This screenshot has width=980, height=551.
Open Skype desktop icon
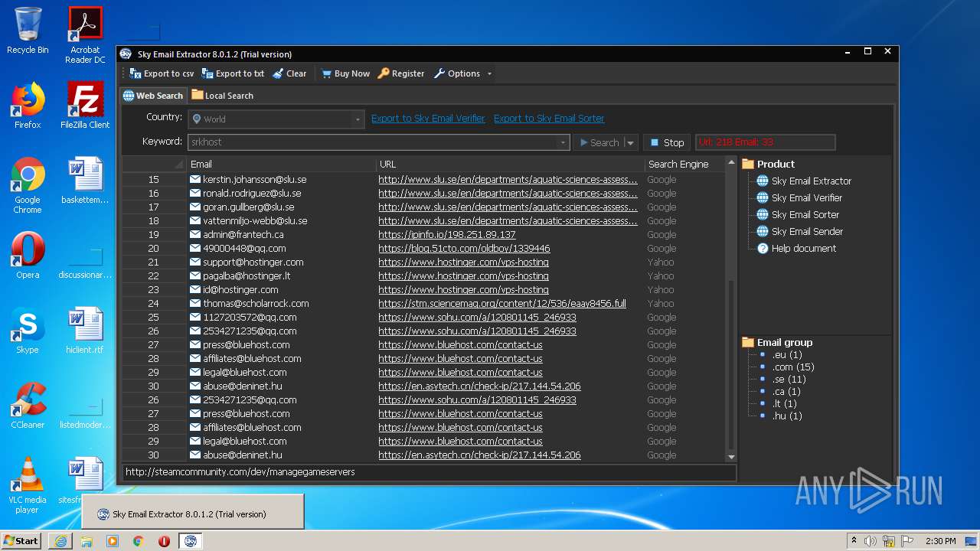pos(28,331)
